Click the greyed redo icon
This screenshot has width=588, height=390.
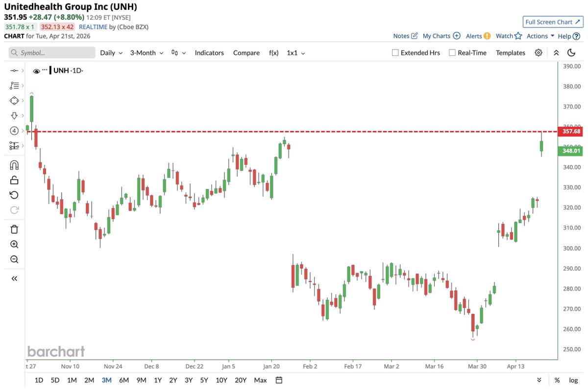(x=14, y=210)
